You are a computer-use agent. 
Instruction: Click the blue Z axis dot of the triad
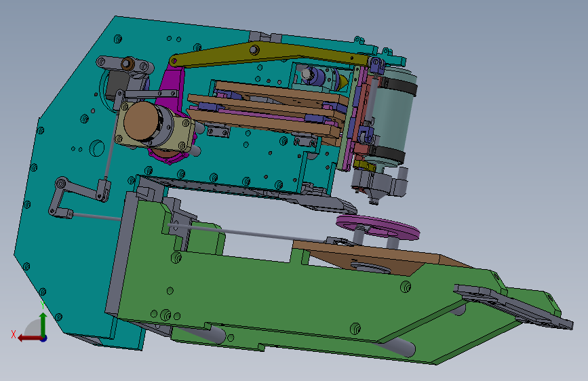tap(44, 338)
